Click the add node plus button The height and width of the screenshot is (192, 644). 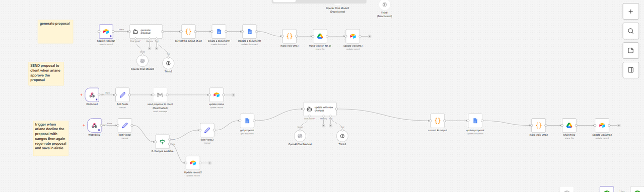(x=630, y=12)
